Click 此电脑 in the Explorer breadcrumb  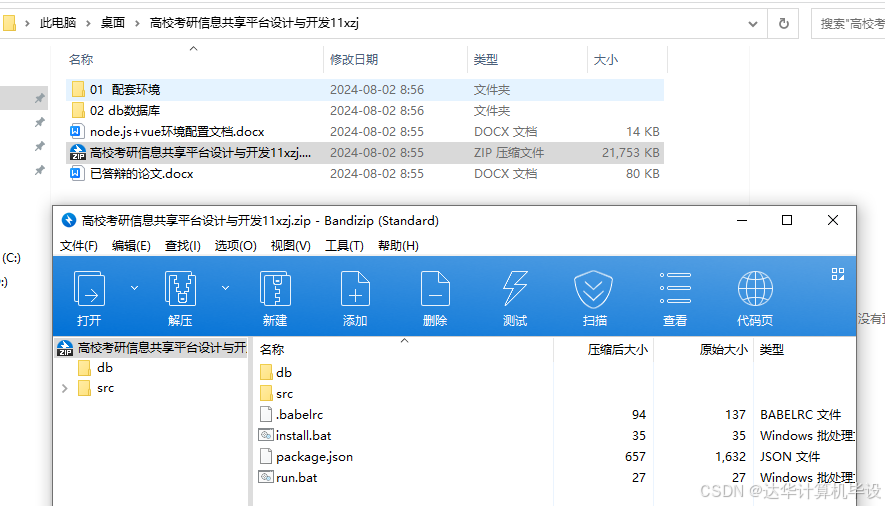point(58,23)
